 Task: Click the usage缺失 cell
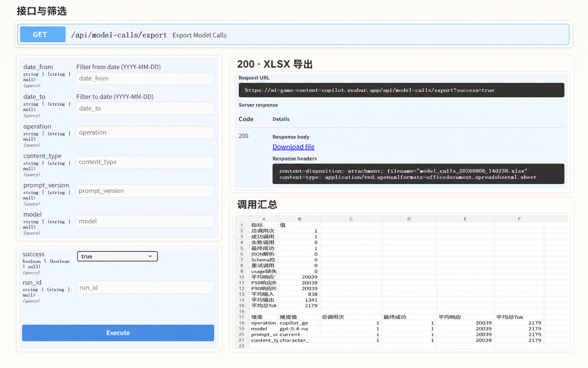[264, 271]
